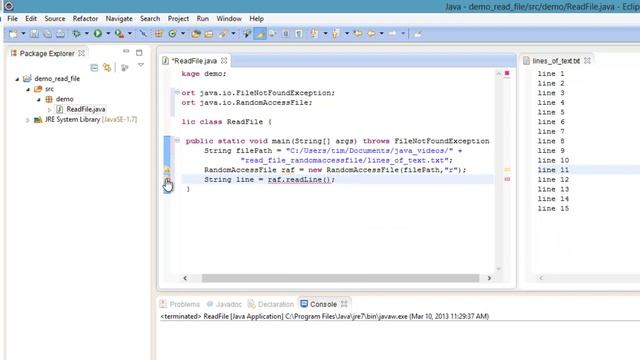Screen dimensions: 640x360
Task: Click the Open Type folder icon
Action: 196,34
